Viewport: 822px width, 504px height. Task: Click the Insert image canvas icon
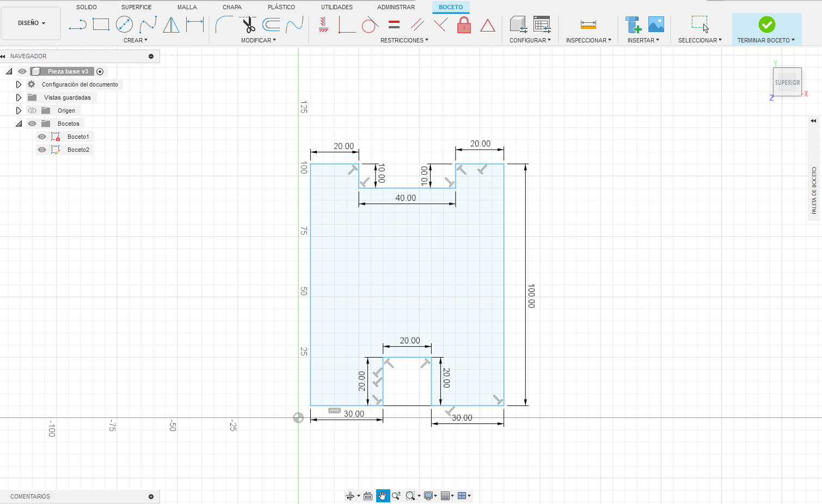(x=656, y=24)
